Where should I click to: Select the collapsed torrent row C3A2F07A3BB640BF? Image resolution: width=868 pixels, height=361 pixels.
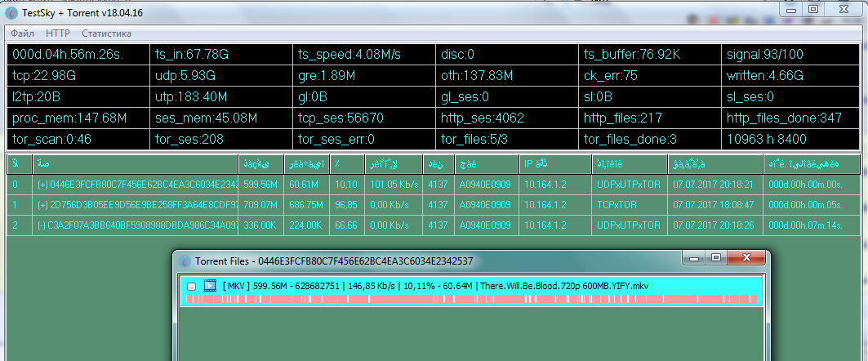137,224
